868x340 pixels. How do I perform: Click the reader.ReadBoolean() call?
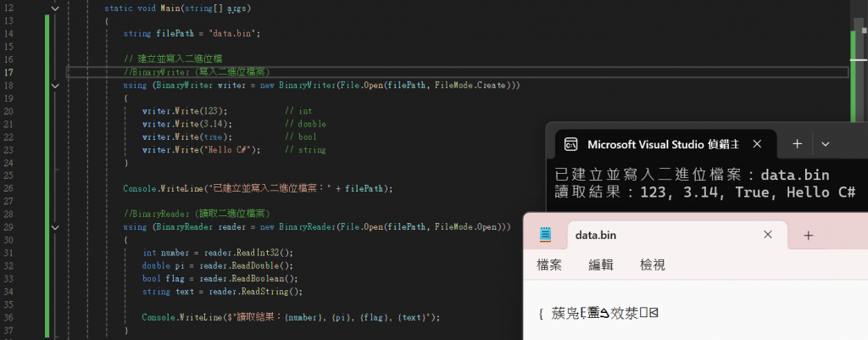click(250, 279)
